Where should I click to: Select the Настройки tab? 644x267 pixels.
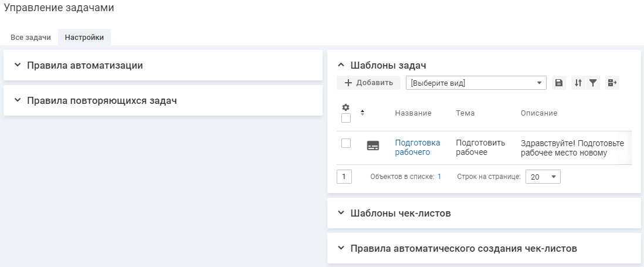[84, 38]
